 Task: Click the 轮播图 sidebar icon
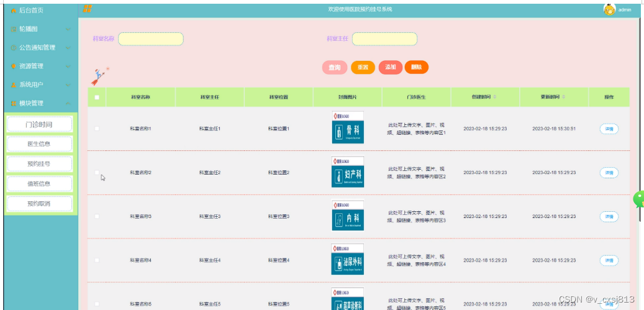tap(14, 29)
